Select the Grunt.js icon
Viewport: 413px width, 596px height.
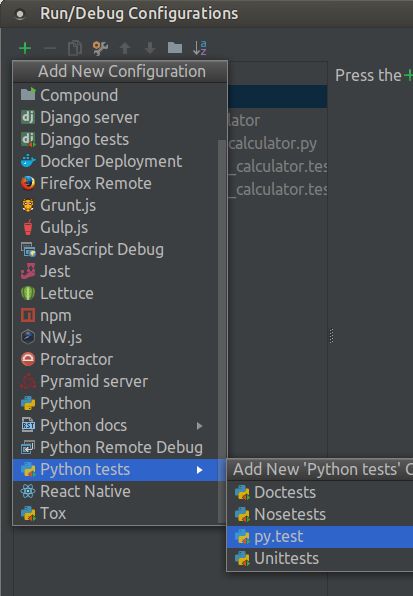28,205
